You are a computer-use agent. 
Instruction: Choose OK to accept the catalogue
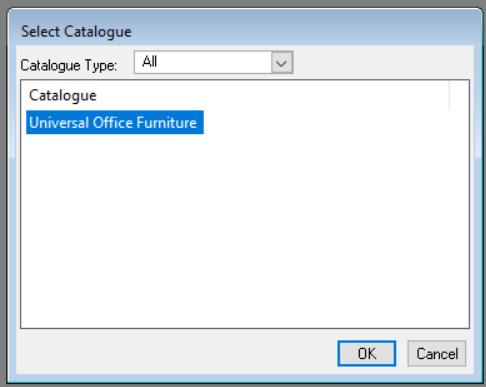367,353
